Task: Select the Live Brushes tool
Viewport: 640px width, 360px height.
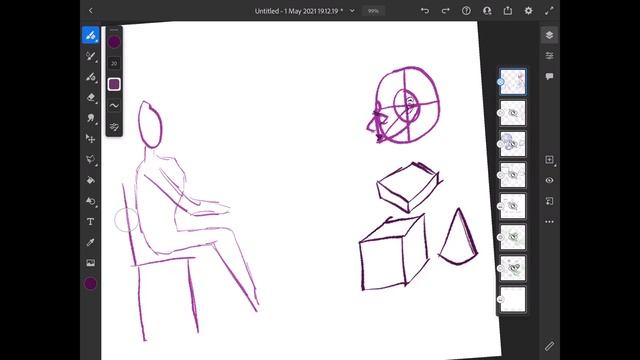Action: [x=91, y=56]
